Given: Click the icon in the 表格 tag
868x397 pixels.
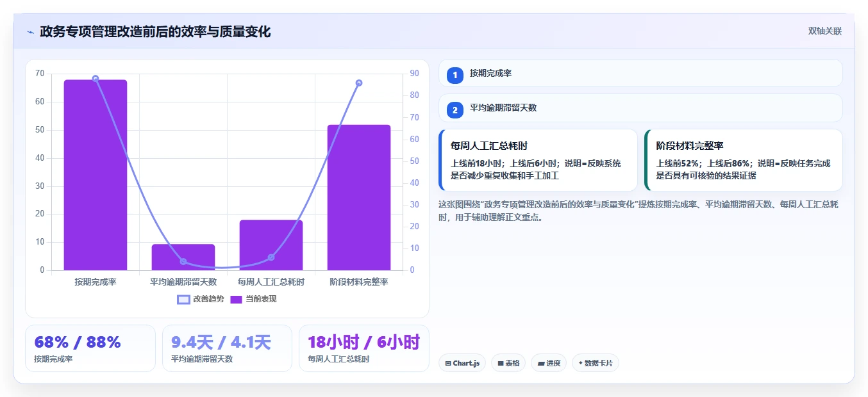Looking at the screenshot, I should pos(501,364).
